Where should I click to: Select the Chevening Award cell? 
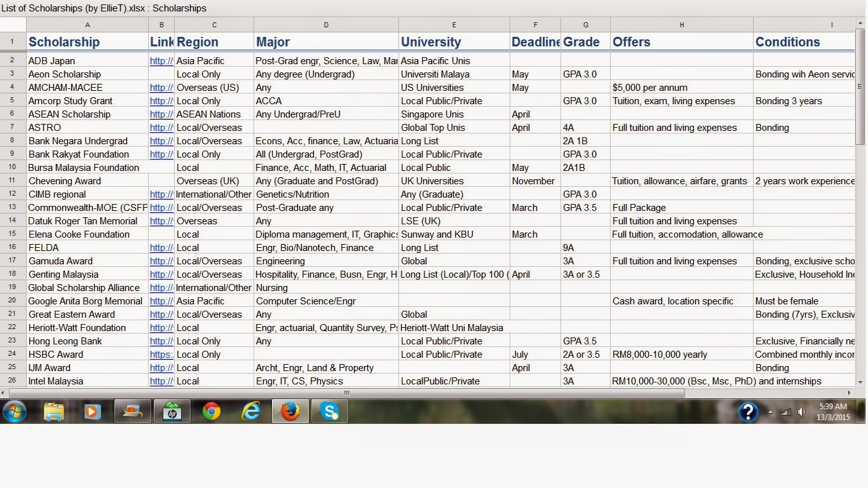click(87, 181)
